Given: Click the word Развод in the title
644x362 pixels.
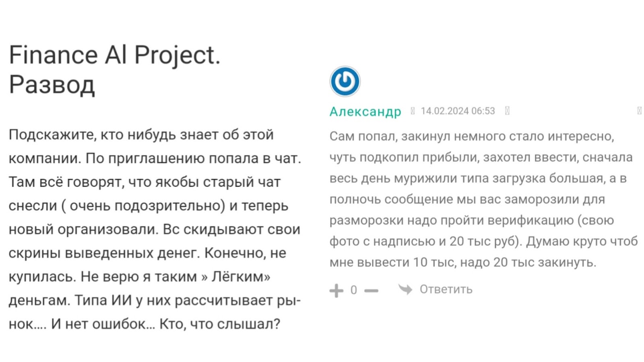Looking at the screenshot, I should (52, 84).
